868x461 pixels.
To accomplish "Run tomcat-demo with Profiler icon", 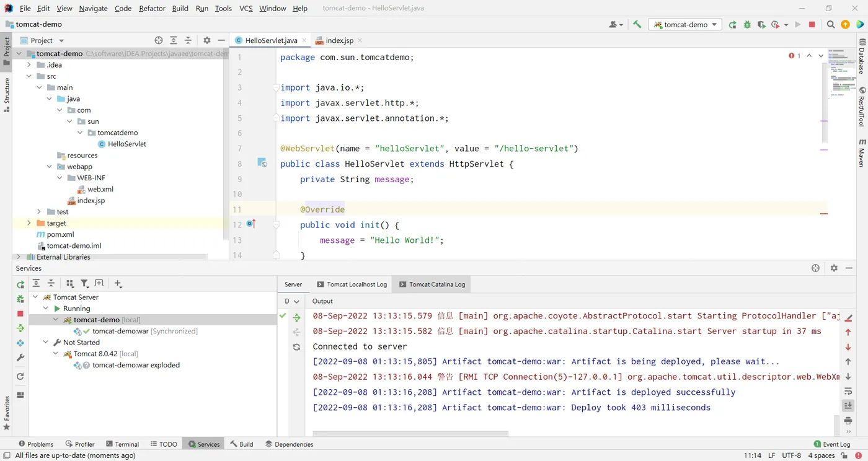I will pyautogui.click(x=776, y=25).
